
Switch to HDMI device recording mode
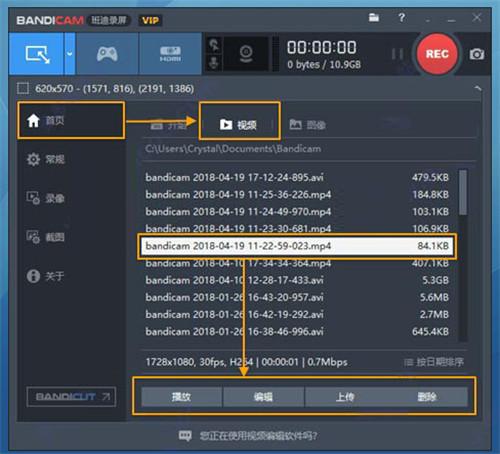[170, 54]
